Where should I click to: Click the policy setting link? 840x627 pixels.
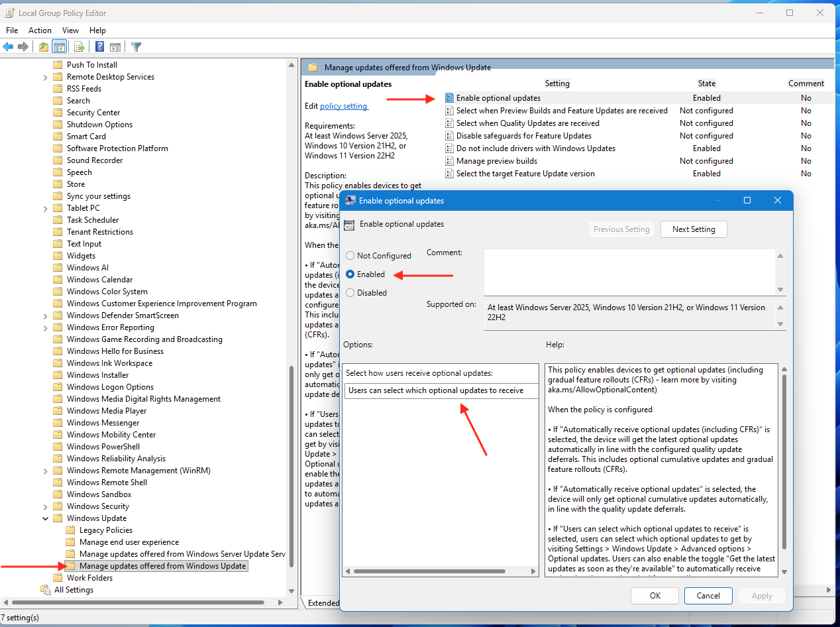point(343,106)
